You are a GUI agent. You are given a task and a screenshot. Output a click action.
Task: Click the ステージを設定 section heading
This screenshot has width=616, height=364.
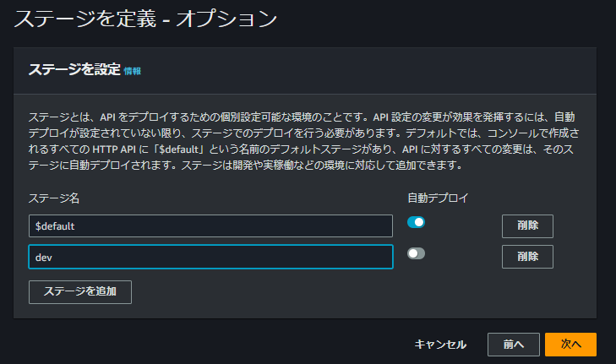[x=74, y=69]
